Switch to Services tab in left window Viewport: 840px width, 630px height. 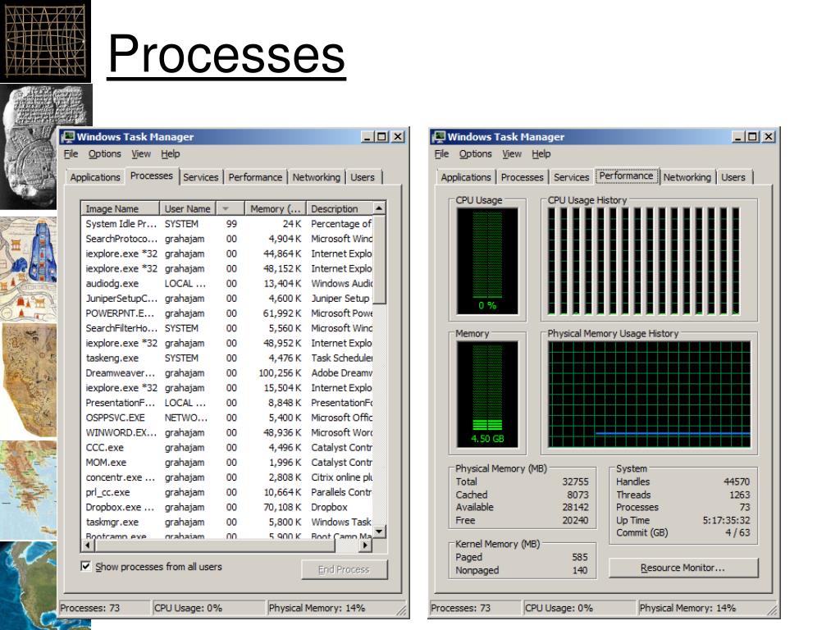(x=200, y=177)
